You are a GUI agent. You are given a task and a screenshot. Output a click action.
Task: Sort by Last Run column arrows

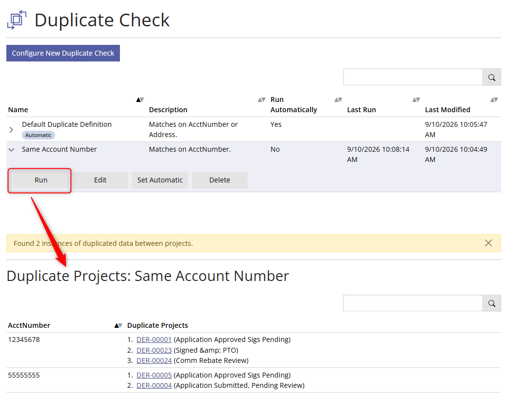coord(416,100)
